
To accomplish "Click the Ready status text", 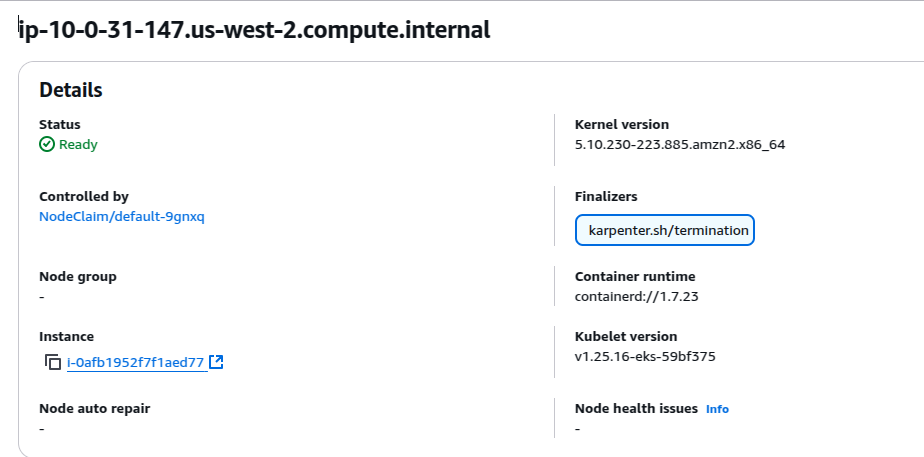I will (78, 145).
